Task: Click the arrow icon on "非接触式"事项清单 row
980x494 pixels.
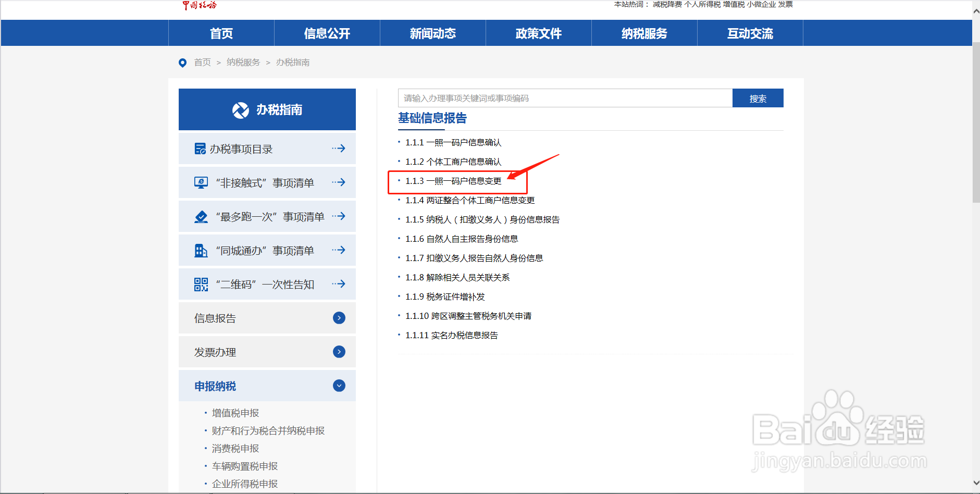Action: [339, 182]
